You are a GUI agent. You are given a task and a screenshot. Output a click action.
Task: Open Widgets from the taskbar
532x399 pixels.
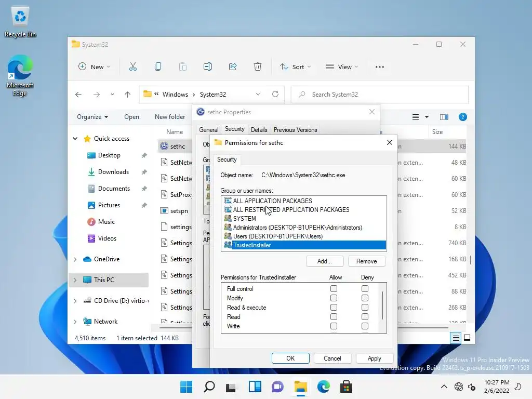tap(255, 387)
